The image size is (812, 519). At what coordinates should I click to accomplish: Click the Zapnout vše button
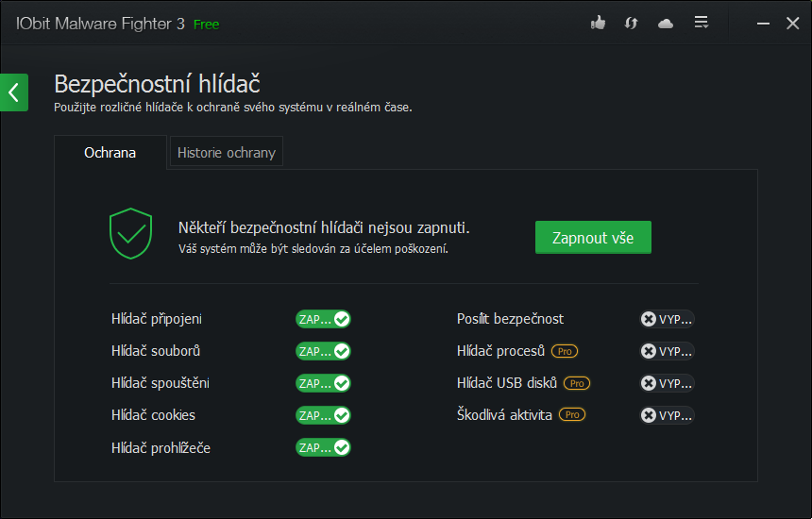coord(593,238)
